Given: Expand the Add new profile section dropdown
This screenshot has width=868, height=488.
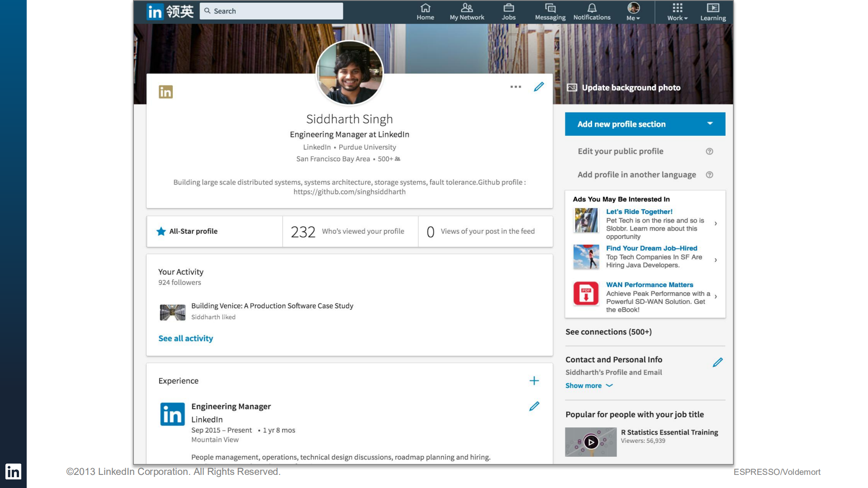Looking at the screenshot, I should (x=710, y=123).
